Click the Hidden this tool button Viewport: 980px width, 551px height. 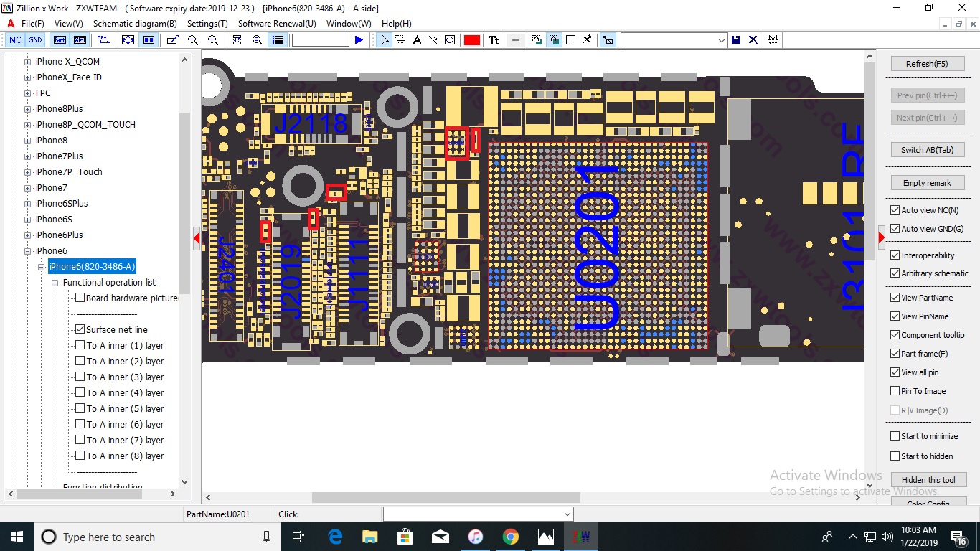pos(928,480)
